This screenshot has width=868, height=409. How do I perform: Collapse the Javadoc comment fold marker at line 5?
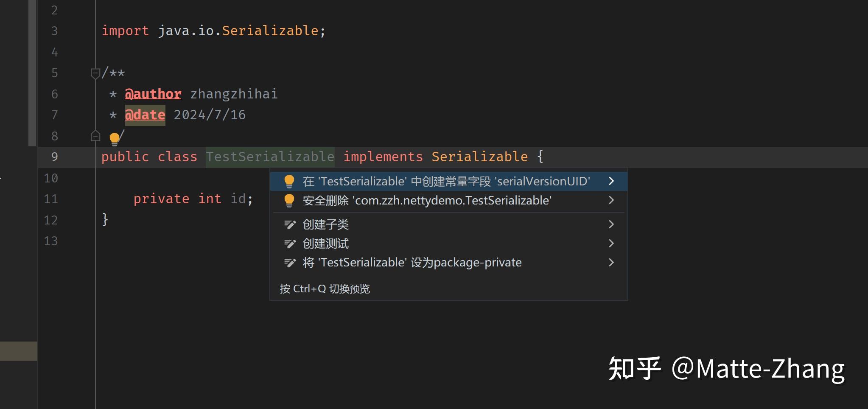[x=95, y=73]
